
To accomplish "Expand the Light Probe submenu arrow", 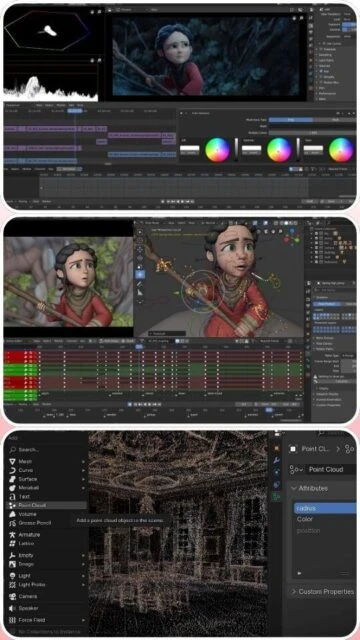I will (x=84, y=584).
